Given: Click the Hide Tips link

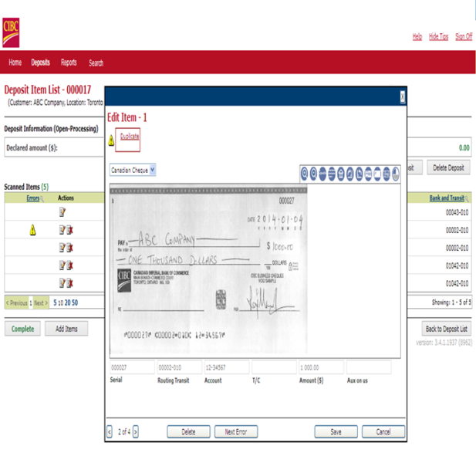Looking at the screenshot, I should click(438, 37).
